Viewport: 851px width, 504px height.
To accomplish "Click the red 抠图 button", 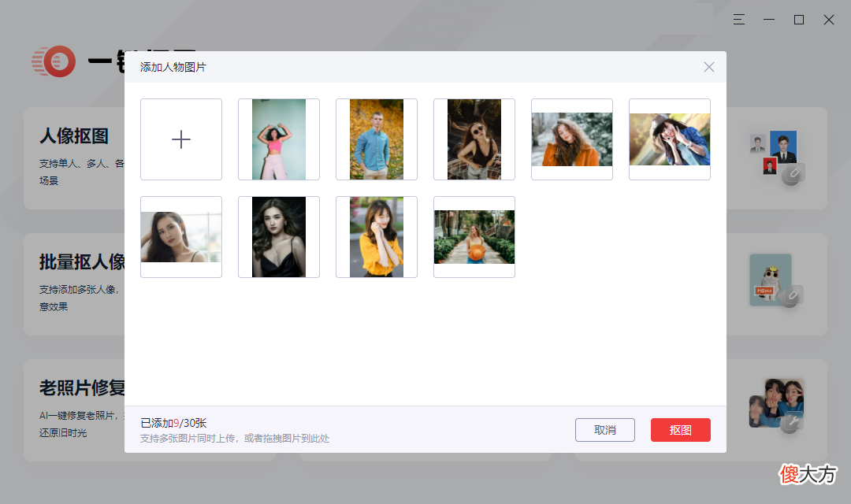I will click(681, 430).
